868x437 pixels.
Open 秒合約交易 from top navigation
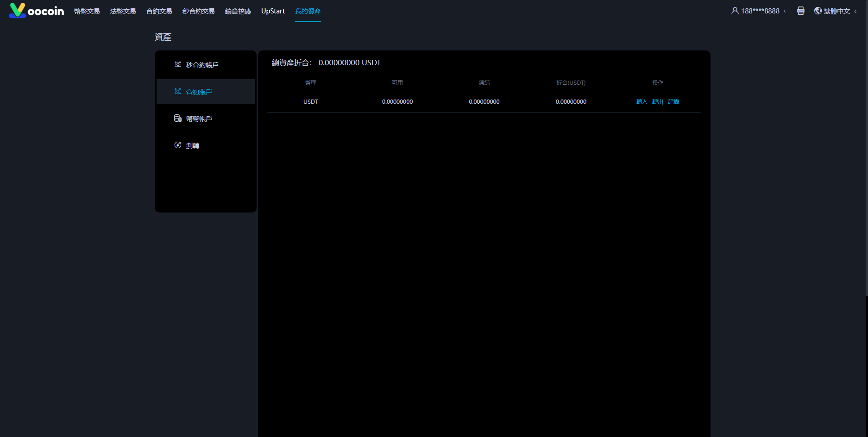tap(198, 11)
